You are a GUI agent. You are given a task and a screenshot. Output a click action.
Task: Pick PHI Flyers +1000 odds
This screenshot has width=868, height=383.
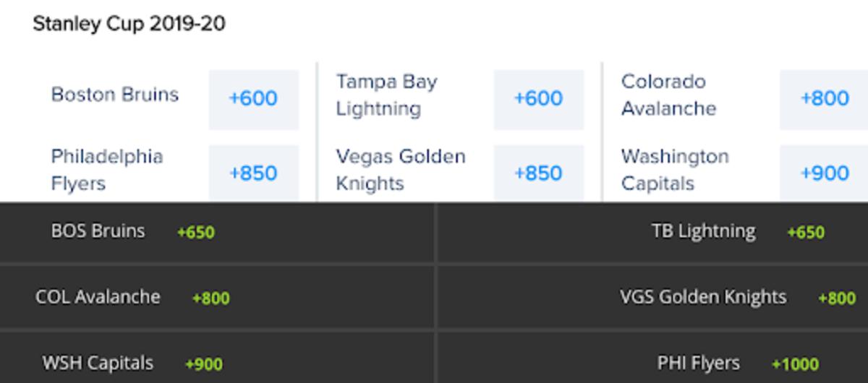tap(794, 364)
